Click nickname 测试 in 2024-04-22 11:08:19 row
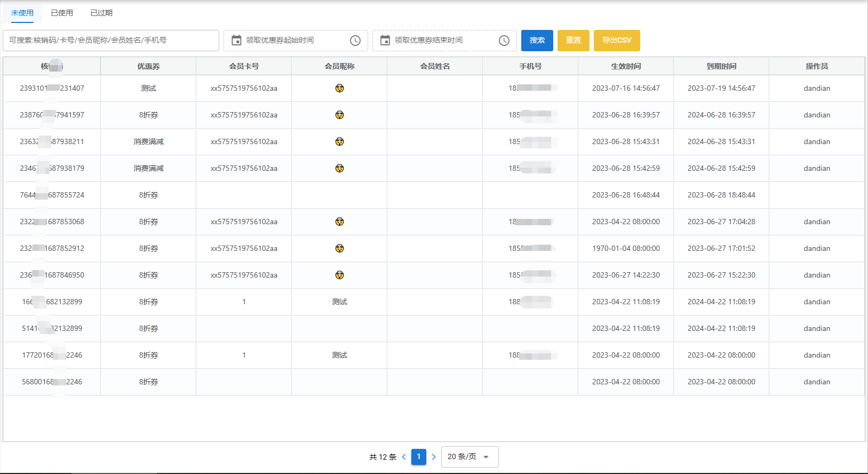 339,302
